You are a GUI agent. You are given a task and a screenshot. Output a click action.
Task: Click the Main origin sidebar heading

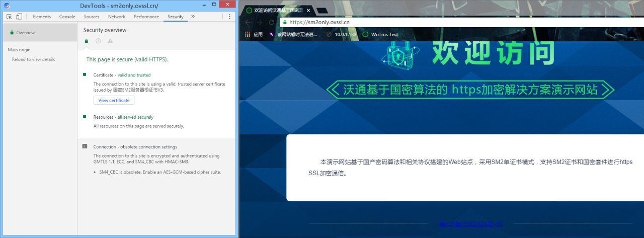19,50
